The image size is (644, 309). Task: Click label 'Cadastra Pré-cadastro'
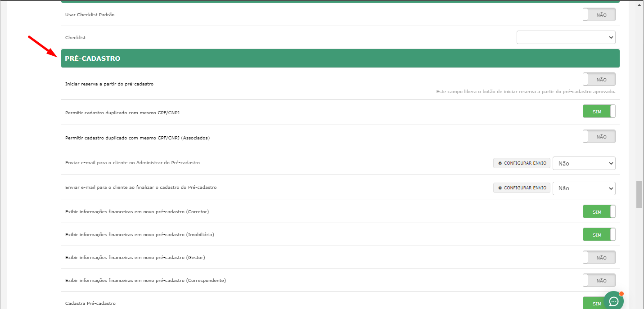[x=90, y=304]
